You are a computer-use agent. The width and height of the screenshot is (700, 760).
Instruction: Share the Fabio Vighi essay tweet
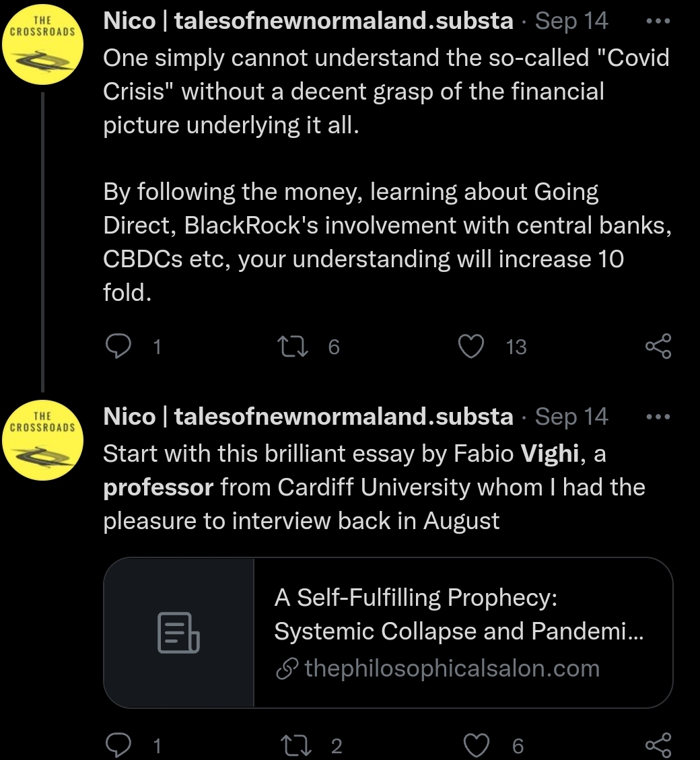[658, 745]
